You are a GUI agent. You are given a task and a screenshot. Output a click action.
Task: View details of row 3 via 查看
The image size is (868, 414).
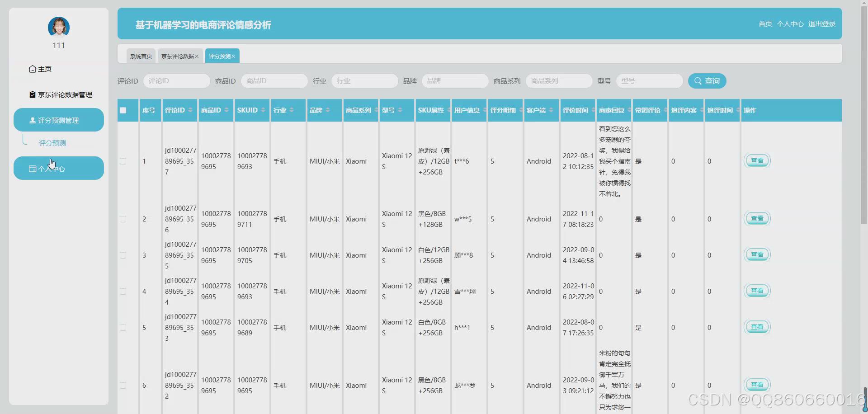point(757,255)
